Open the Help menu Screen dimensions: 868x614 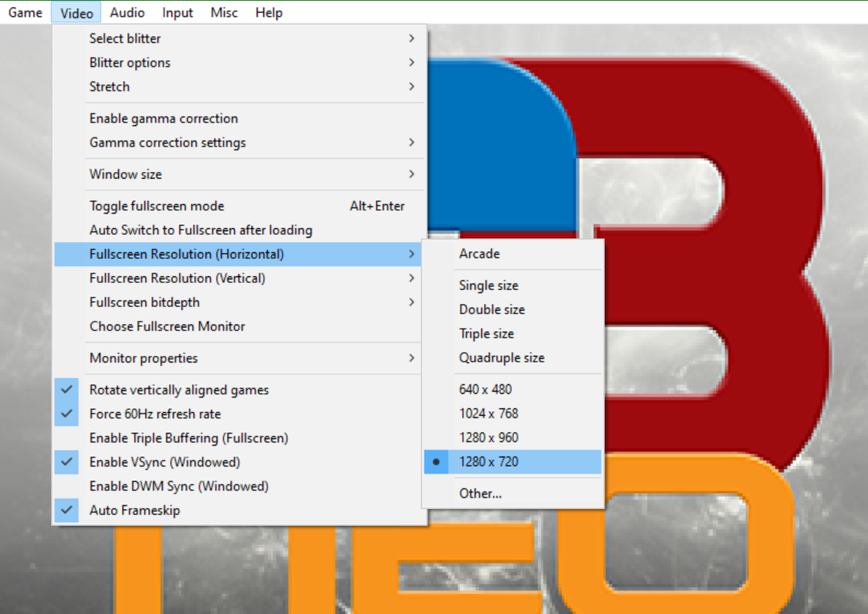[269, 12]
